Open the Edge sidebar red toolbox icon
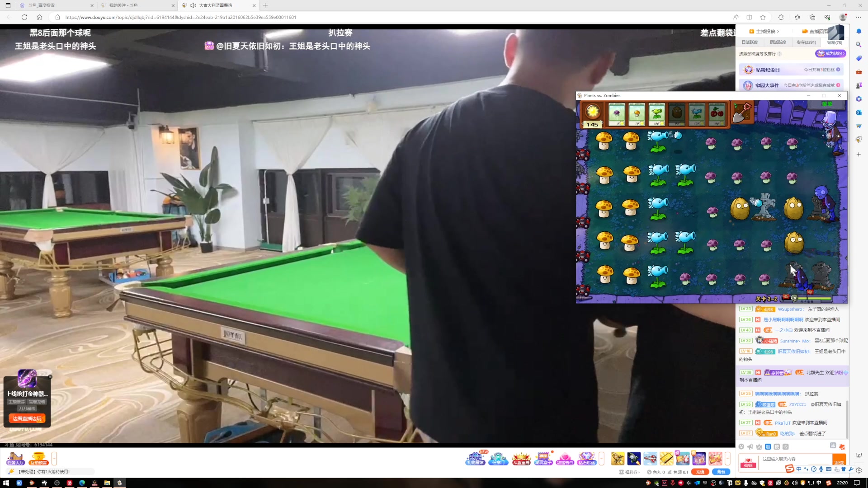 (859, 72)
